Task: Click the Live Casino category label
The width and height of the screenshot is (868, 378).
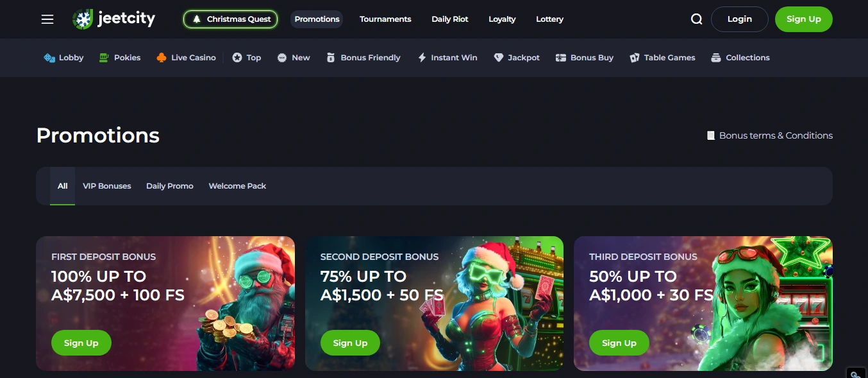Action: pos(194,58)
